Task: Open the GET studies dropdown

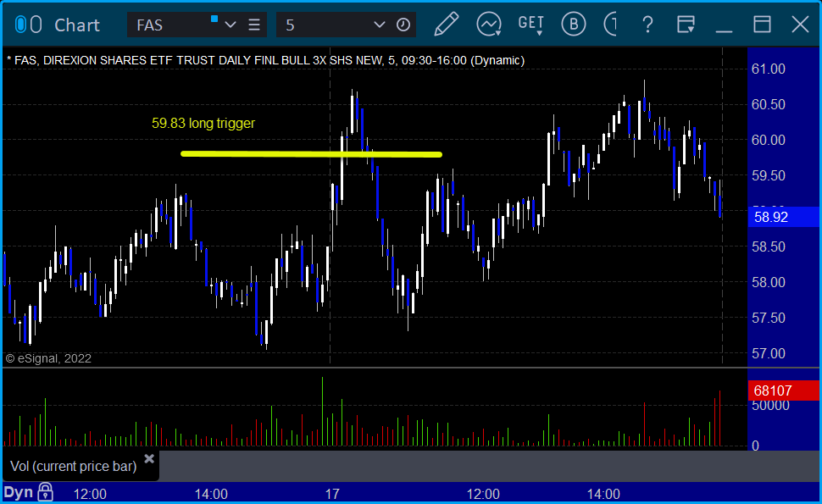Action: 531,24
